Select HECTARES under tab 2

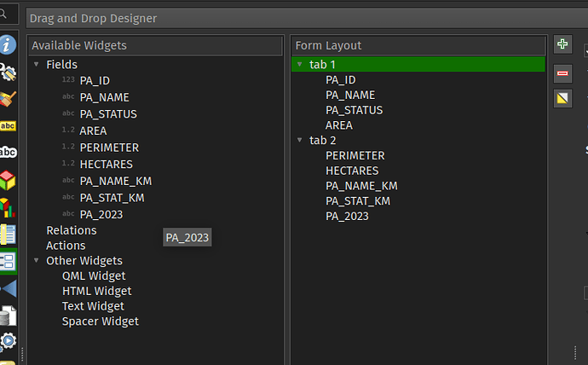click(352, 171)
